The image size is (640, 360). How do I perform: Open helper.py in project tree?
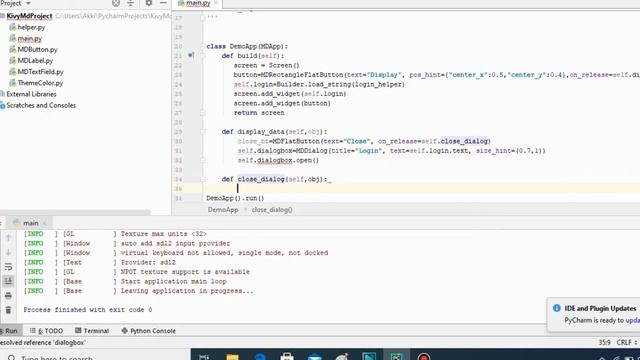tap(31, 27)
